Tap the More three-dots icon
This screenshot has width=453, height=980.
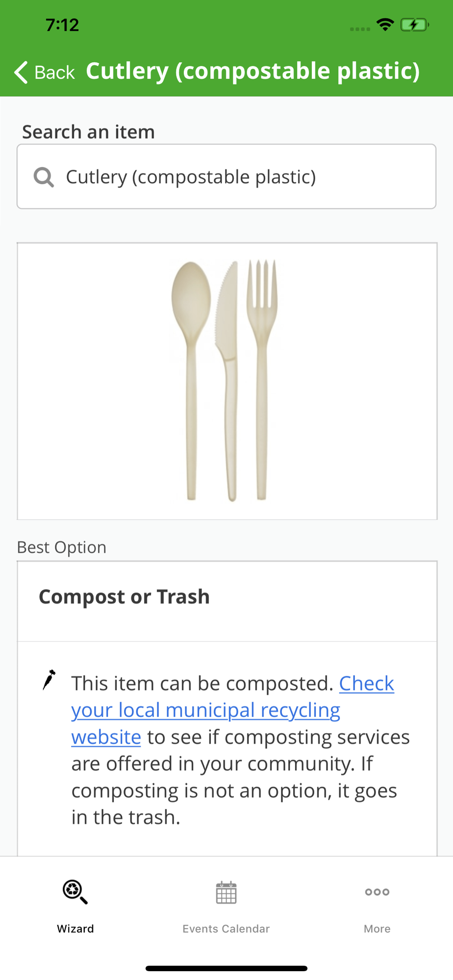pos(377,892)
